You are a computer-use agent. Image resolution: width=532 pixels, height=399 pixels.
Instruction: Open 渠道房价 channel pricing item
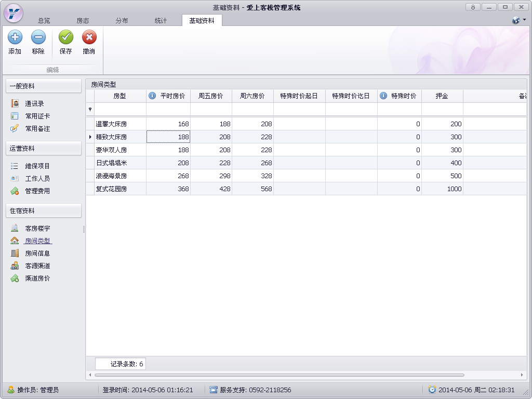[x=37, y=278]
